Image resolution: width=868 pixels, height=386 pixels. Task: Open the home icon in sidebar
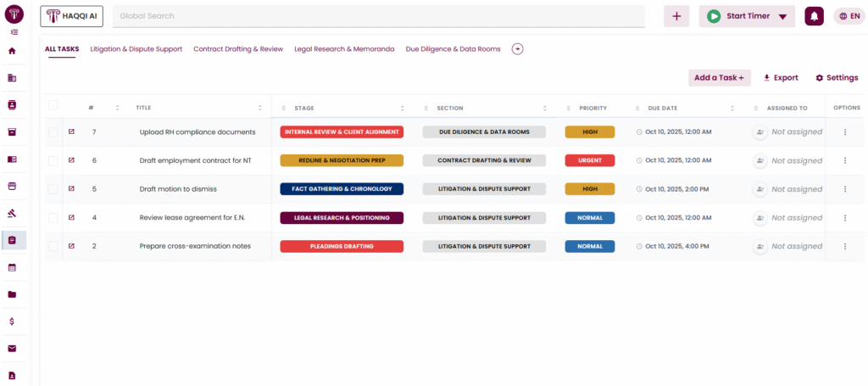coord(12,51)
